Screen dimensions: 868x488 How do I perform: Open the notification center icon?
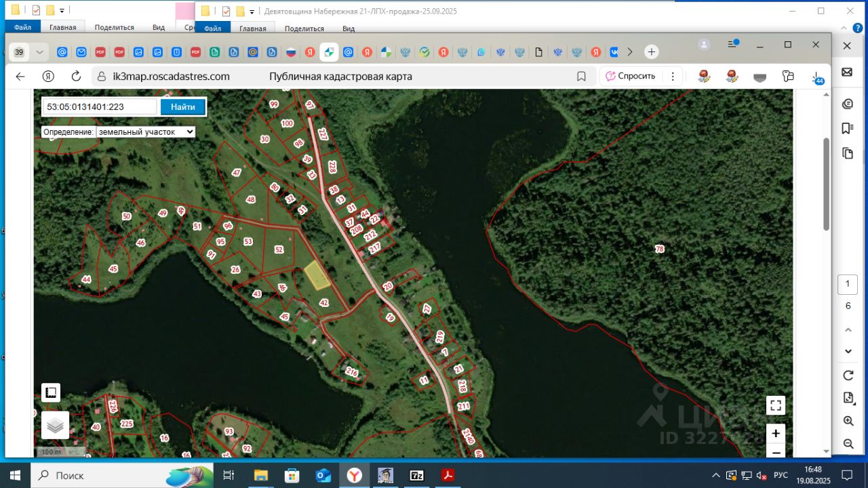[846, 475]
